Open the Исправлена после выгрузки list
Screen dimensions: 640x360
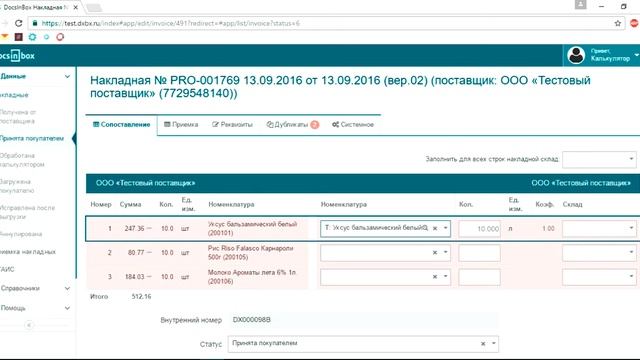click(x=27, y=212)
